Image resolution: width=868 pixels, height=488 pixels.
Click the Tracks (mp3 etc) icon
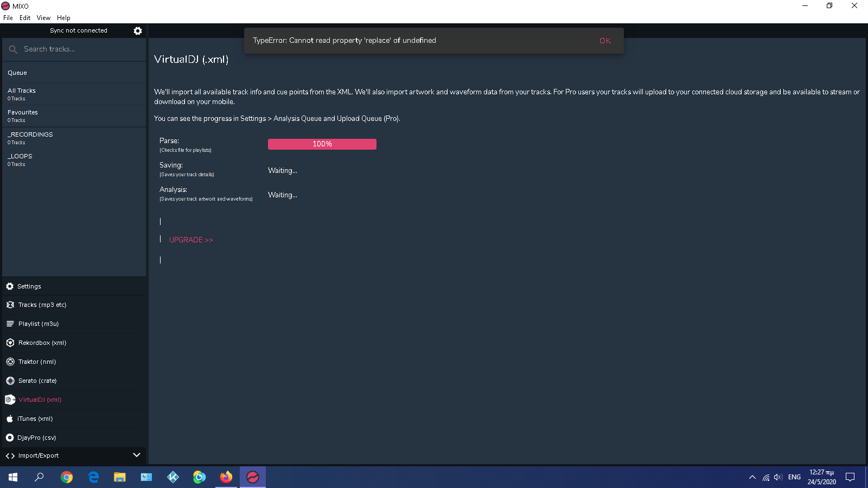coord(10,305)
